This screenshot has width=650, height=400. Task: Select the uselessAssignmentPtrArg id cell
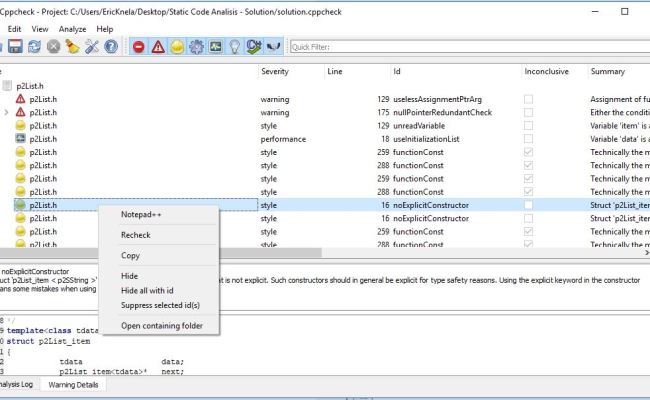(437, 99)
